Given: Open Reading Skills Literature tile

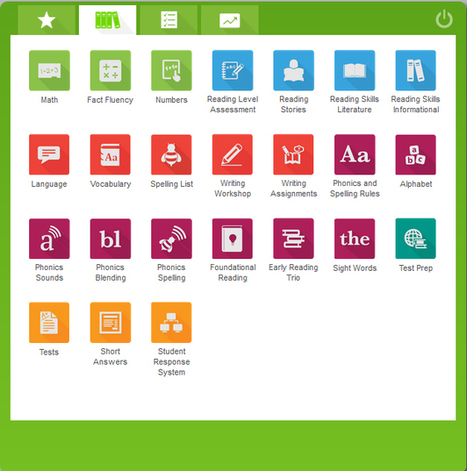Looking at the screenshot, I should click(355, 70).
